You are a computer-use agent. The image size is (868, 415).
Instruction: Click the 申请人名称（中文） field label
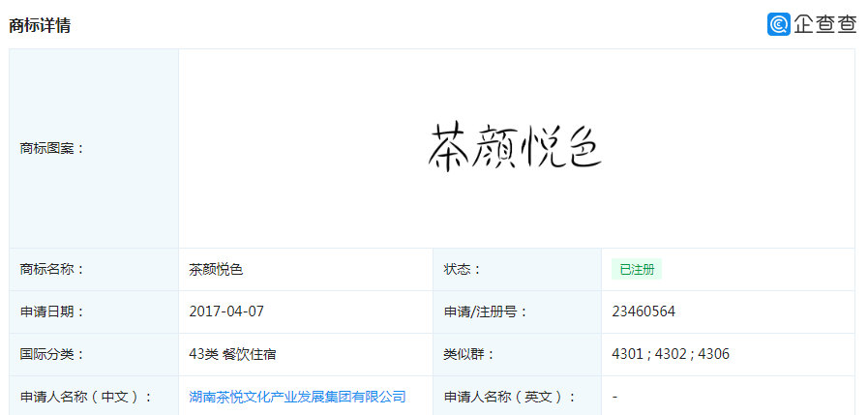pyautogui.click(x=86, y=397)
